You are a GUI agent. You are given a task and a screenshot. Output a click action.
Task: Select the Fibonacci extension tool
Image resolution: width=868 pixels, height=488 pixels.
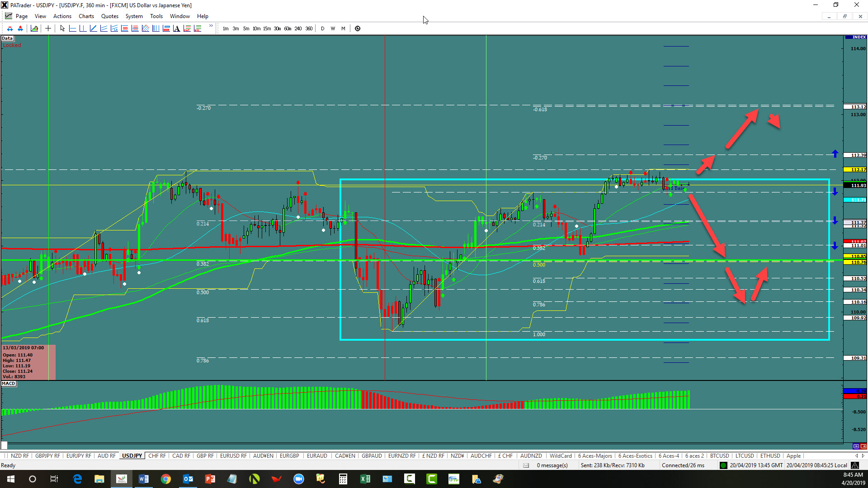coord(135,28)
